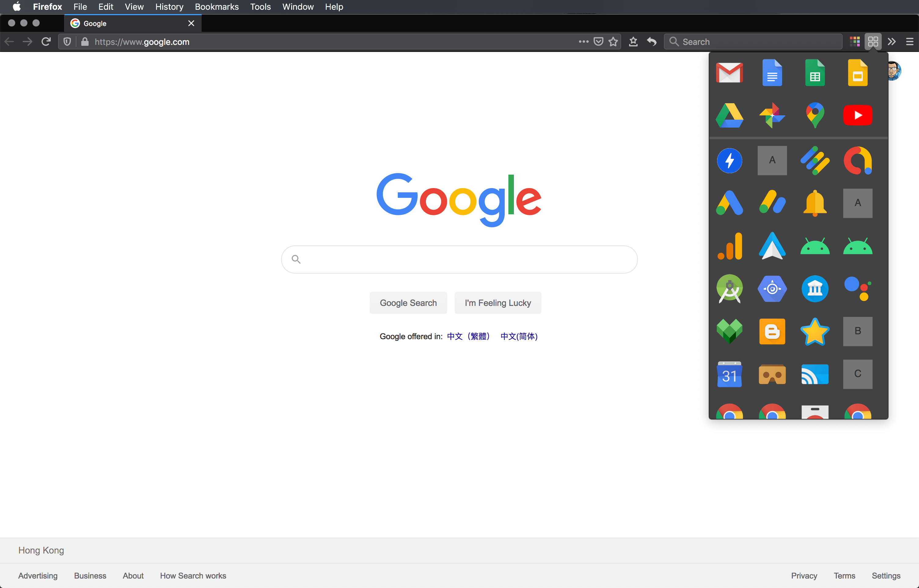This screenshot has height=588, width=919.
Task: Launch Google Drive from the shortcuts panel
Action: (x=729, y=115)
